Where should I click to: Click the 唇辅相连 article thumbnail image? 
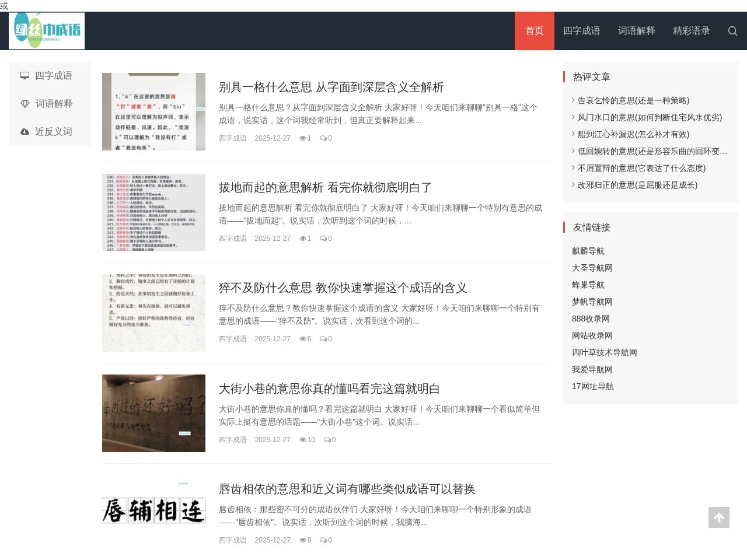coord(153,510)
